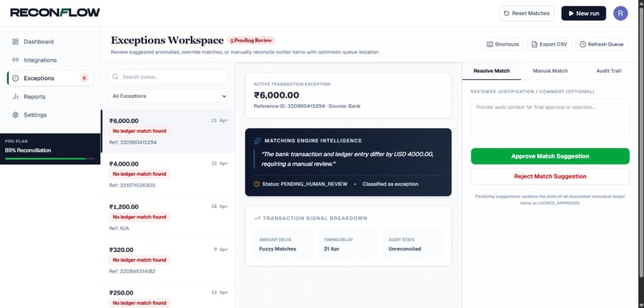Viewport: 644px width, 308px height.
Task: Click the Status: PENDING_HUMAN_REVIEW text
Action: pos(304,184)
